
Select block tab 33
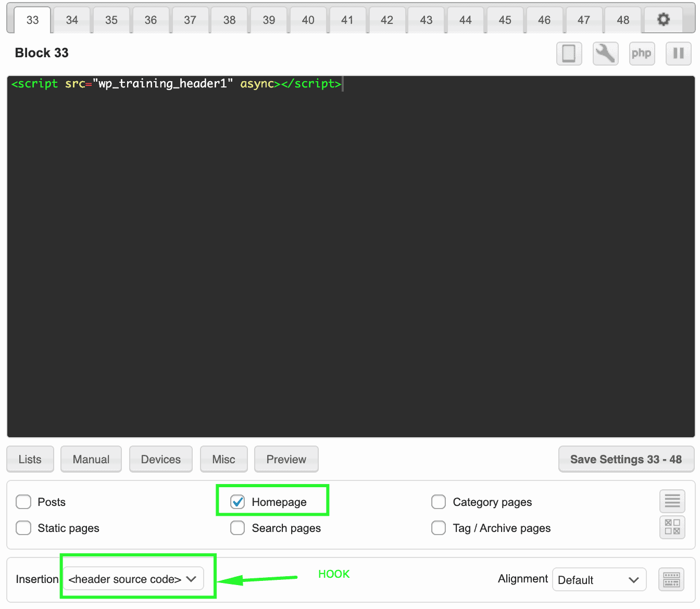click(32, 20)
